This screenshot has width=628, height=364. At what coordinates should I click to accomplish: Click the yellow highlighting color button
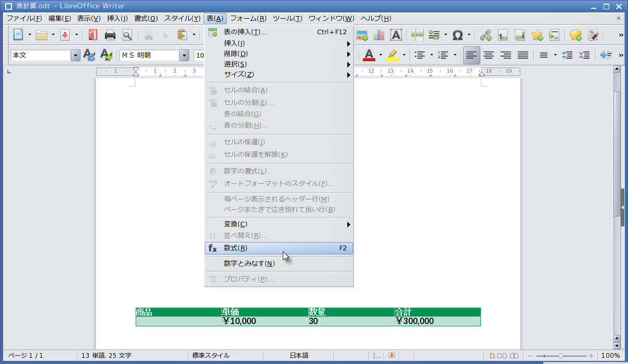click(393, 55)
